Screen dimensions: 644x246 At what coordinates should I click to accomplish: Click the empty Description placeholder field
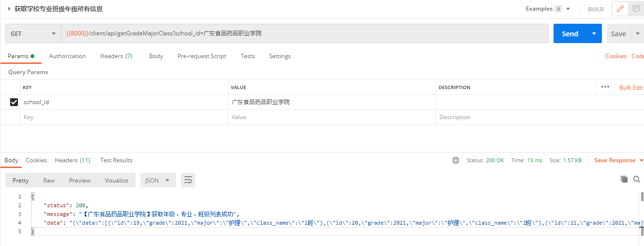point(539,117)
